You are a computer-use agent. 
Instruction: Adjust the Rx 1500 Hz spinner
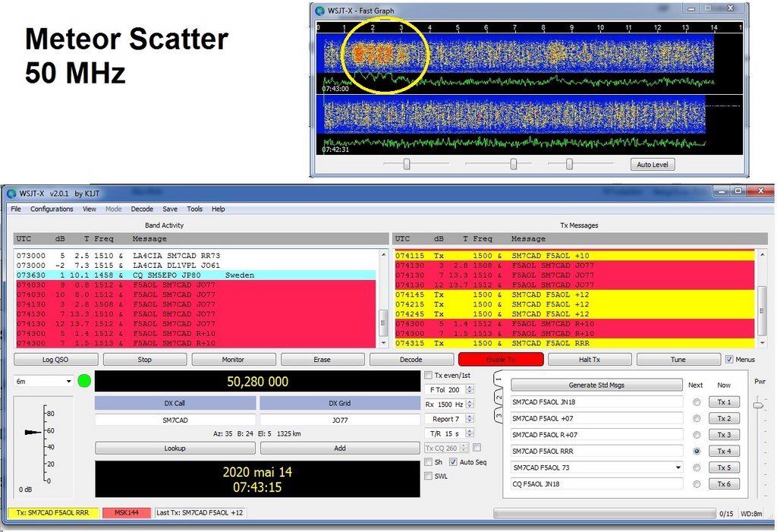(470, 404)
